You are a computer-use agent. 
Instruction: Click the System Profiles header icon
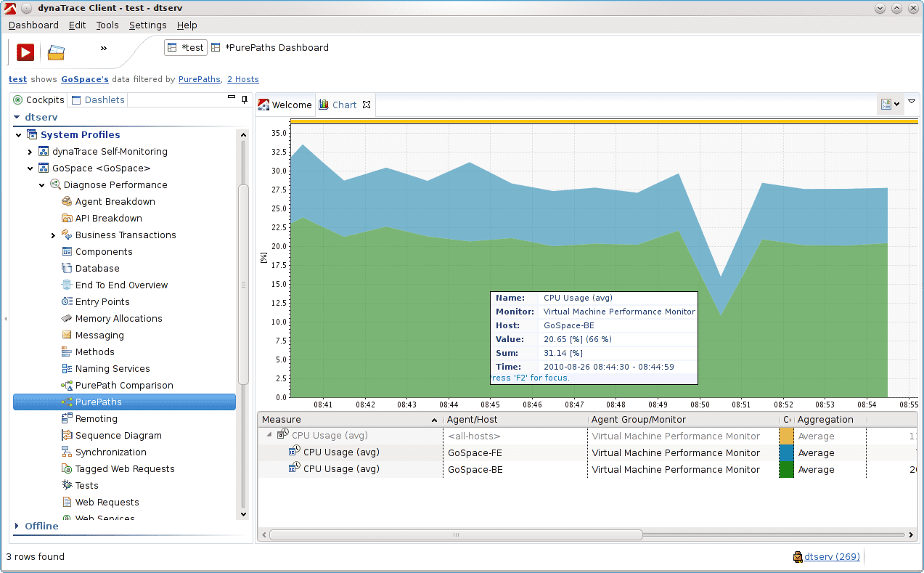32,134
